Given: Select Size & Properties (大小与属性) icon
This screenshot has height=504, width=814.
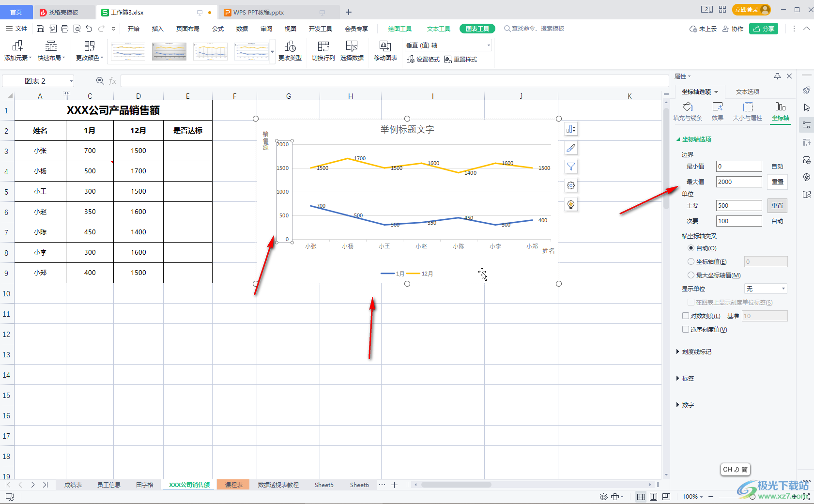Looking at the screenshot, I should [748, 111].
